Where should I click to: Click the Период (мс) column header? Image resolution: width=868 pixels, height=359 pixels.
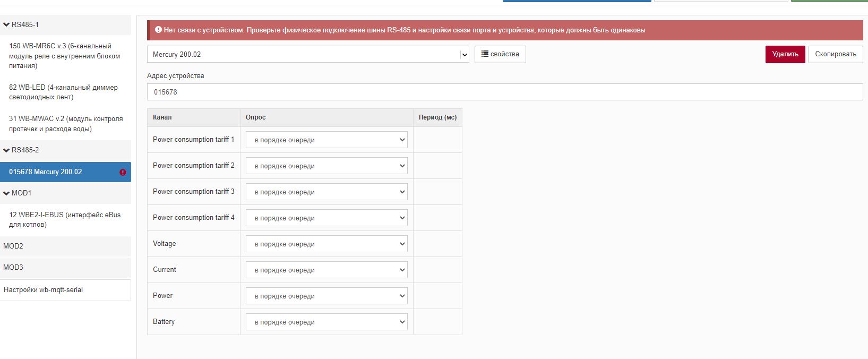click(437, 117)
